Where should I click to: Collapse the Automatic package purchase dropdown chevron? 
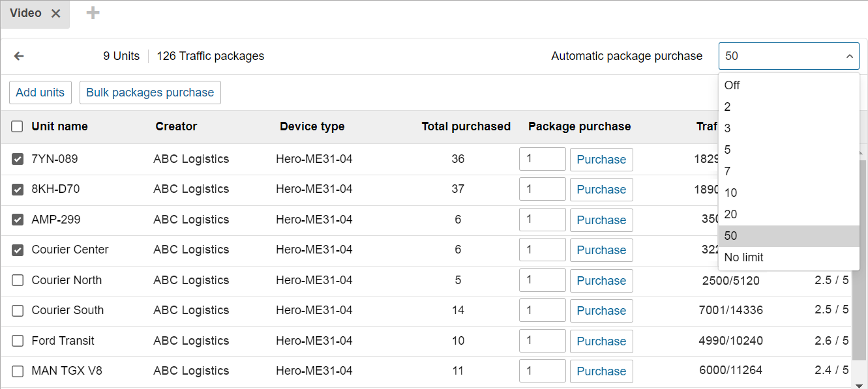click(850, 56)
